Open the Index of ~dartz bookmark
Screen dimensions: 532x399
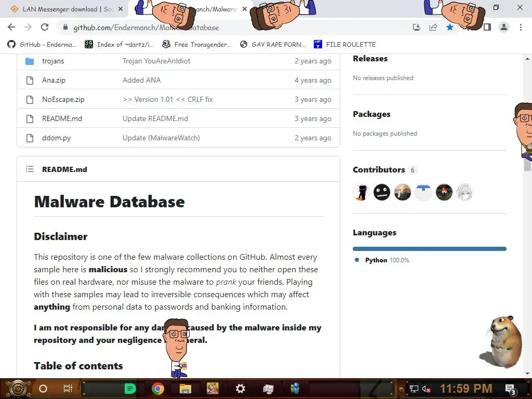tap(119, 45)
